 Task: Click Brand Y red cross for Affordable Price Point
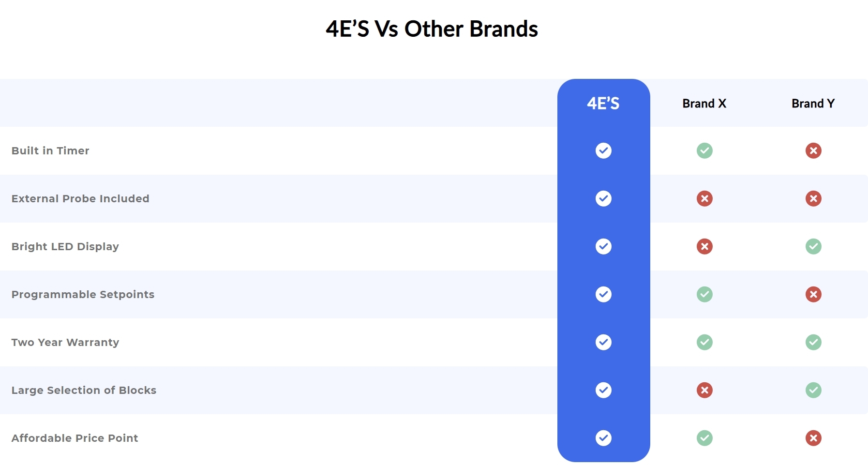pos(813,438)
